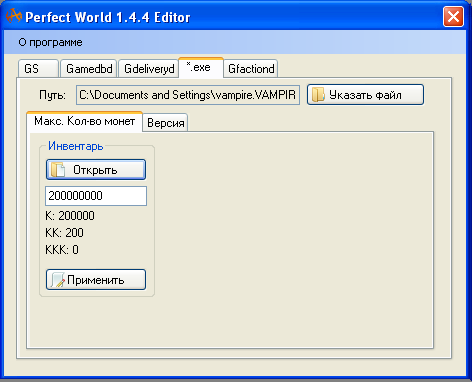
Task: Open the О программе menu
Action: [50, 43]
